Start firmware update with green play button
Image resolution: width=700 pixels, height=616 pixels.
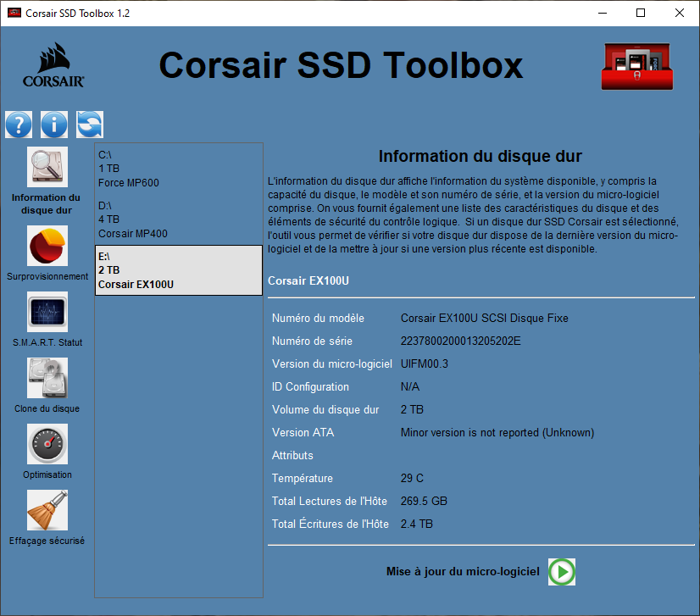point(562,572)
